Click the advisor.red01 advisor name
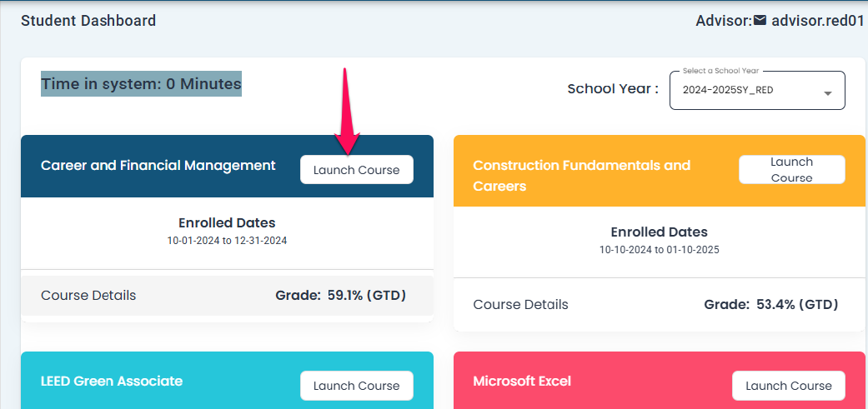Viewport: 868px width, 409px height. pos(817,21)
